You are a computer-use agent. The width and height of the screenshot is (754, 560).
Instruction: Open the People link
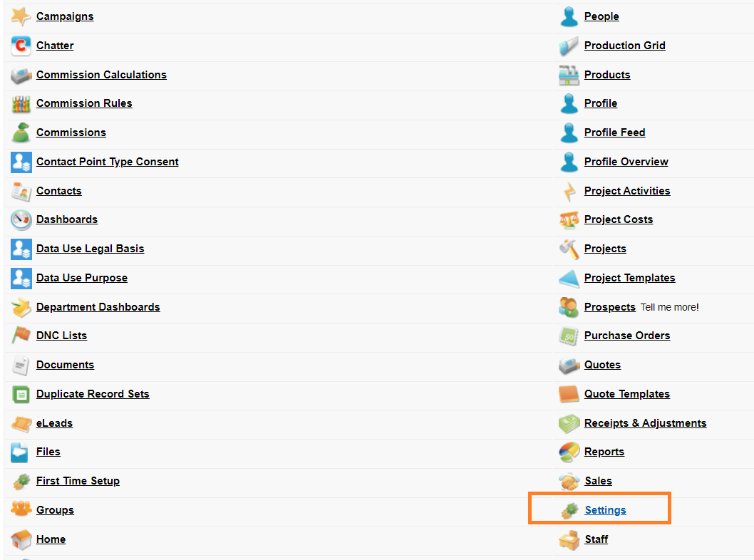tap(601, 16)
